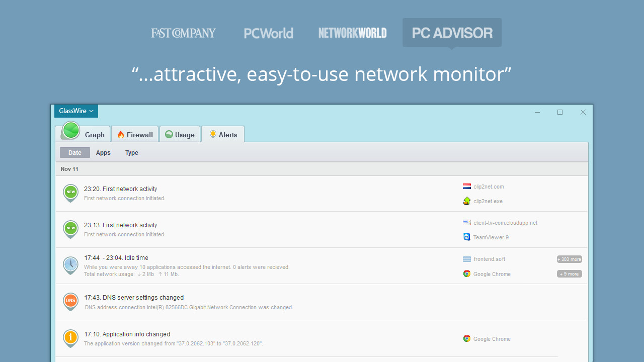Open the Alerts tab
Viewport: 644px width, 362px height.
[x=223, y=134]
